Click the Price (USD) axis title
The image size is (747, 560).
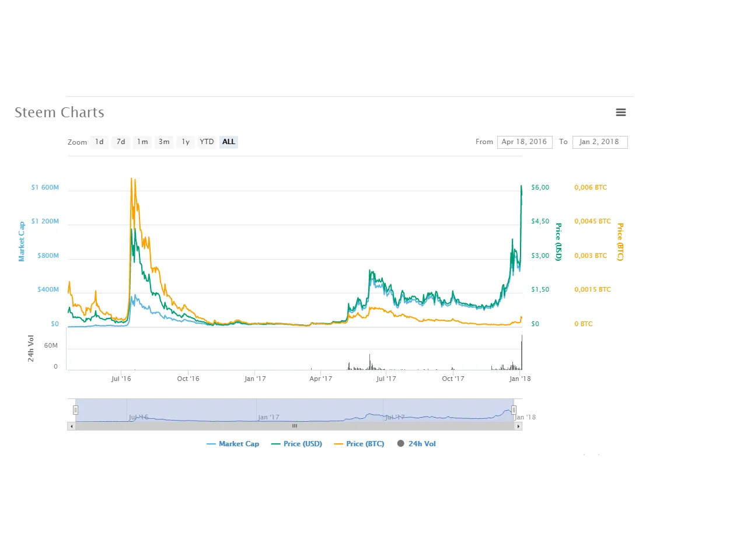click(558, 242)
